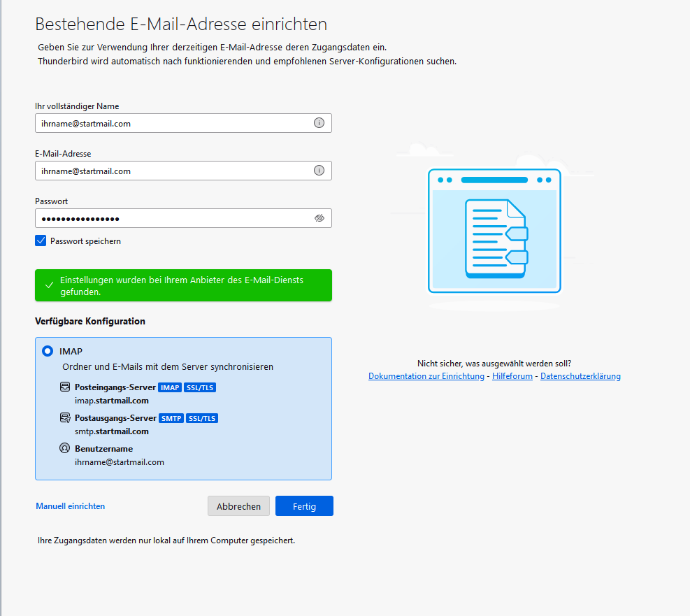Click the Postausgangs-Server outbox icon
Screen dimensions: 690x616
tap(65, 417)
